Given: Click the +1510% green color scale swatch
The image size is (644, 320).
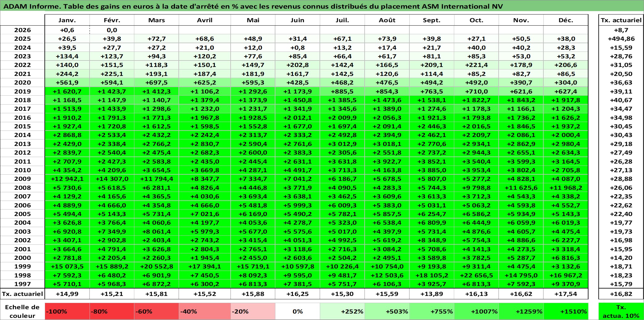Looking at the screenshot, I should pyautogui.click(x=566, y=311).
